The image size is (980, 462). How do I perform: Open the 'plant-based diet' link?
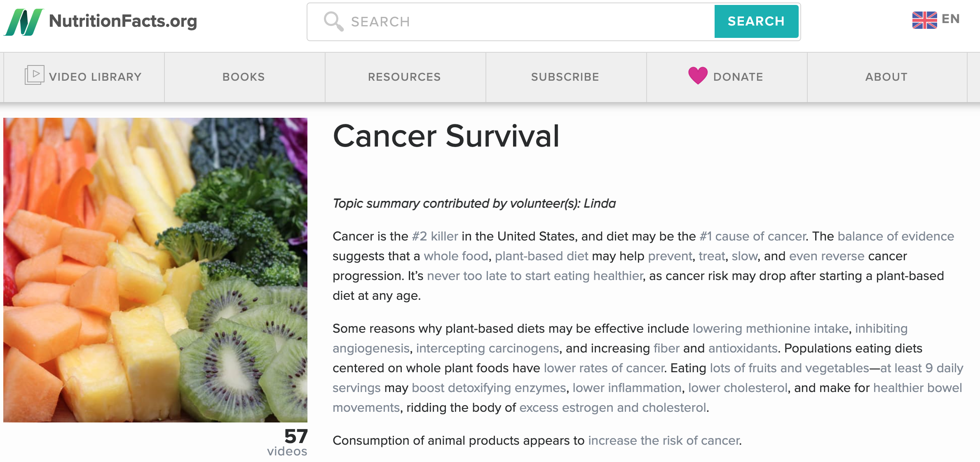tap(542, 256)
